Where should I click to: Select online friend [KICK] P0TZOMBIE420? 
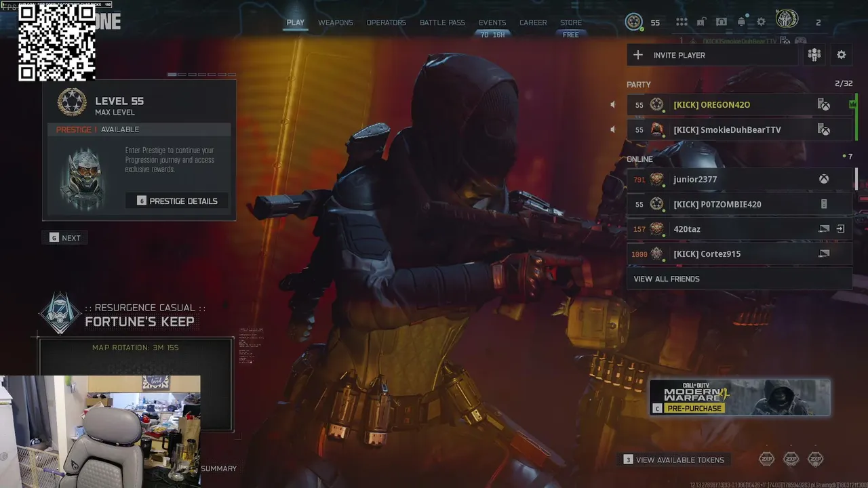click(739, 204)
